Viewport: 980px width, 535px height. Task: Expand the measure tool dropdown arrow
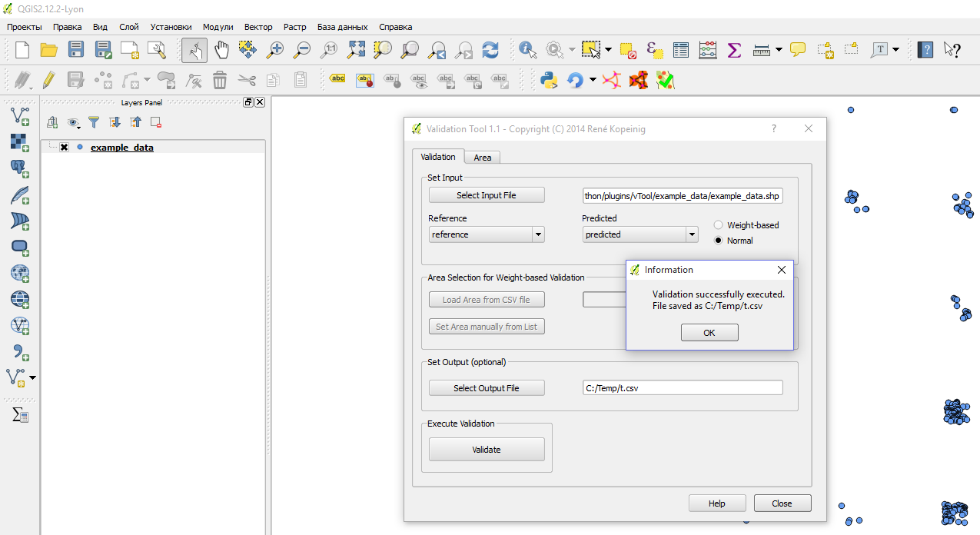[778, 49]
